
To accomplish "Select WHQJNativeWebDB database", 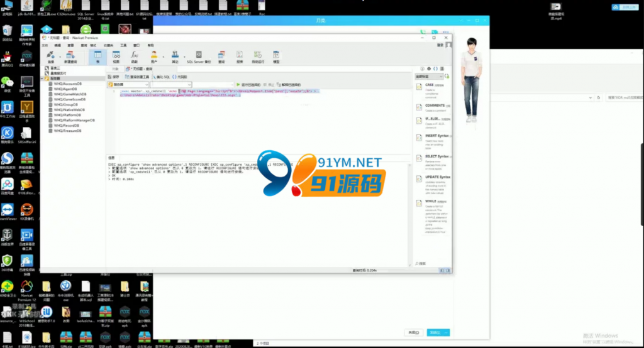I will (69, 110).
